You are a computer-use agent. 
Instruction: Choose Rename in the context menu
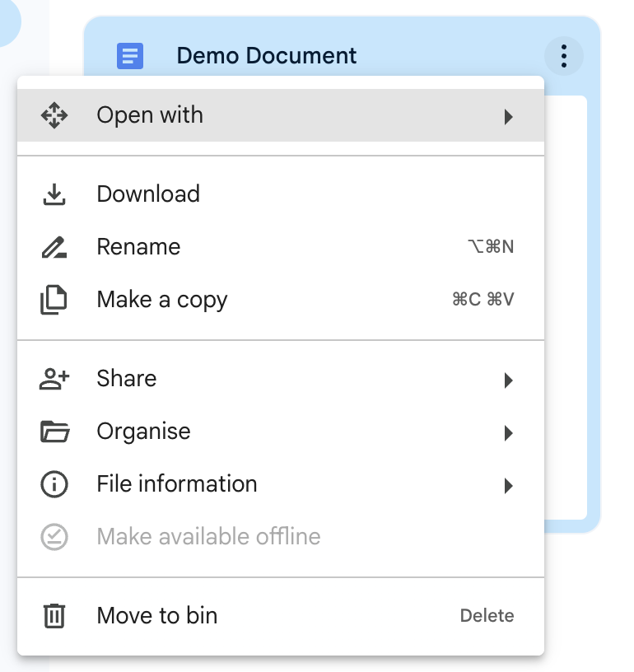click(138, 247)
